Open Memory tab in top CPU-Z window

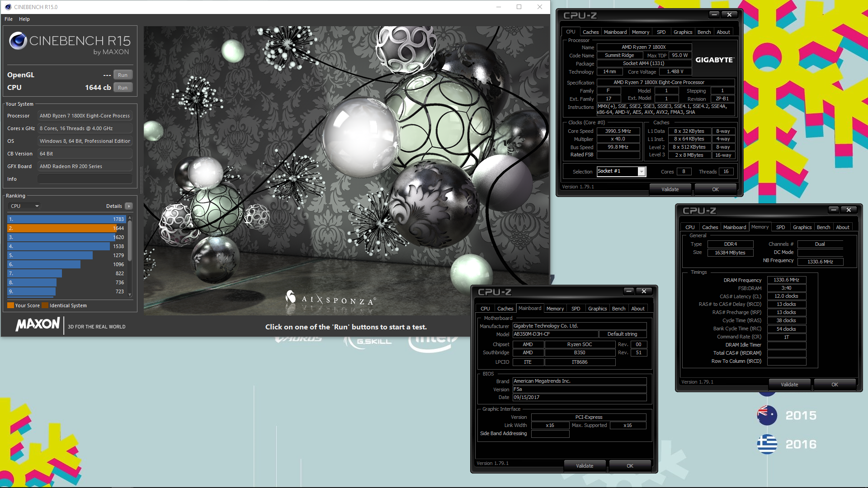point(641,32)
